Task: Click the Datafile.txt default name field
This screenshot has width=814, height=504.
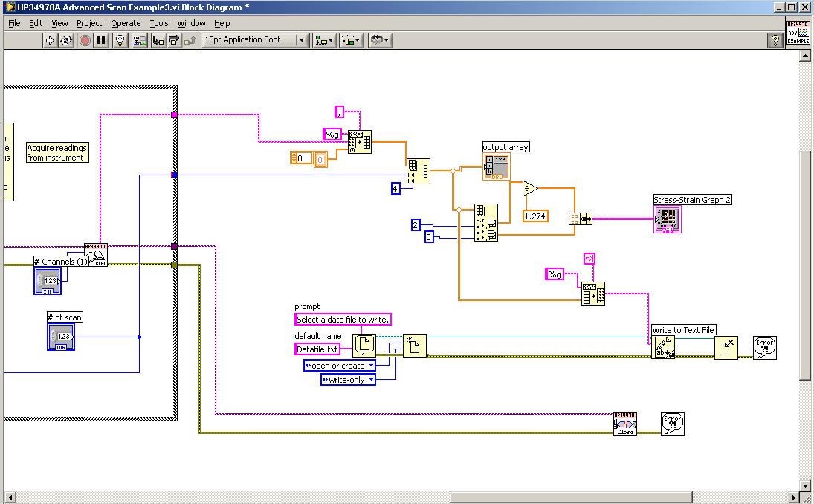Action: click(x=317, y=349)
